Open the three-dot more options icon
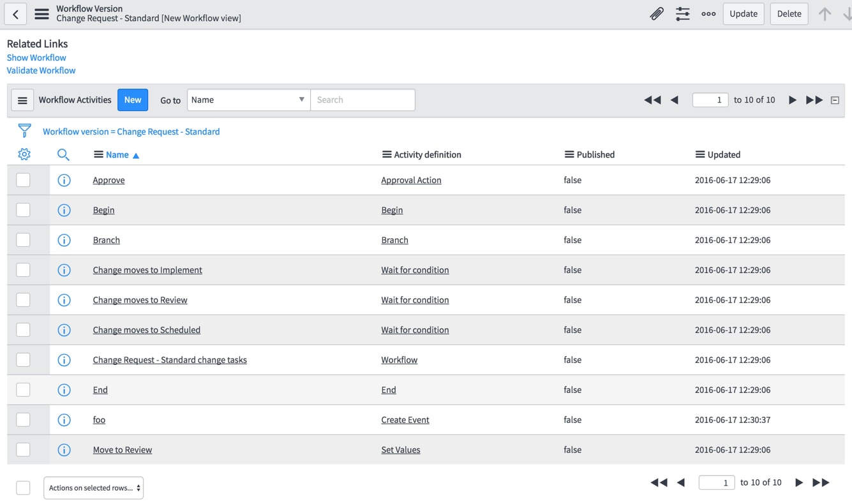The image size is (852, 504). (x=708, y=13)
